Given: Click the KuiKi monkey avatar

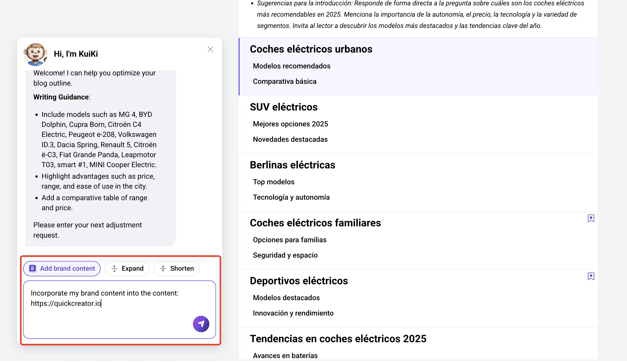Looking at the screenshot, I should coord(35,54).
